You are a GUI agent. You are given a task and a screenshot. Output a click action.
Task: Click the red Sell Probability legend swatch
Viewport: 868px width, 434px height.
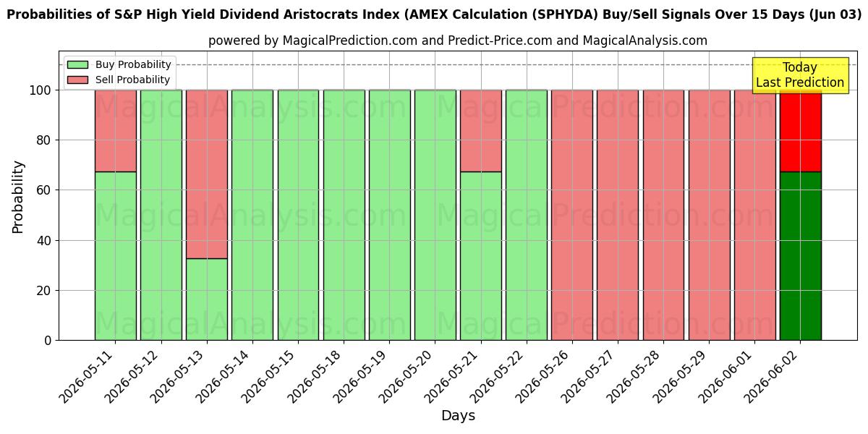(x=78, y=80)
